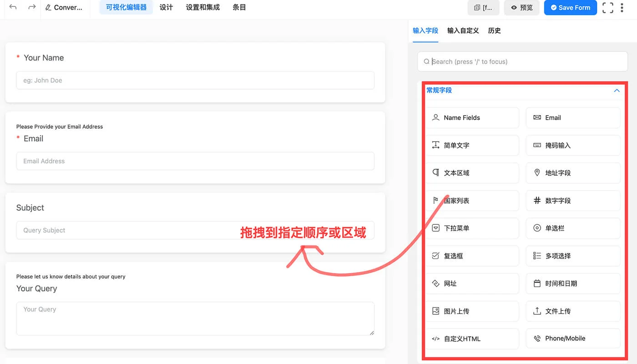This screenshot has width=637, height=364.
Task: Select the Name Fields element
Action: click(472, 117)
